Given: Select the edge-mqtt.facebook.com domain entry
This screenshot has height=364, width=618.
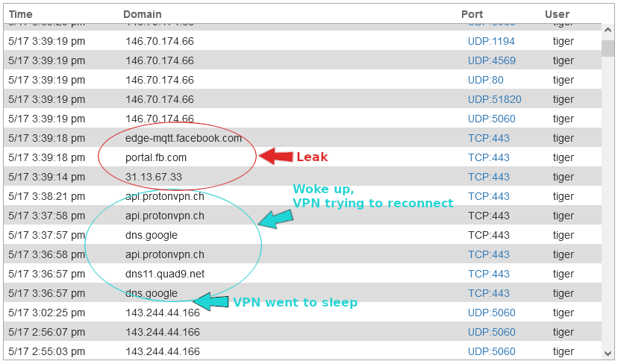Looking at the screenshot, I should [x=184, y=138].
